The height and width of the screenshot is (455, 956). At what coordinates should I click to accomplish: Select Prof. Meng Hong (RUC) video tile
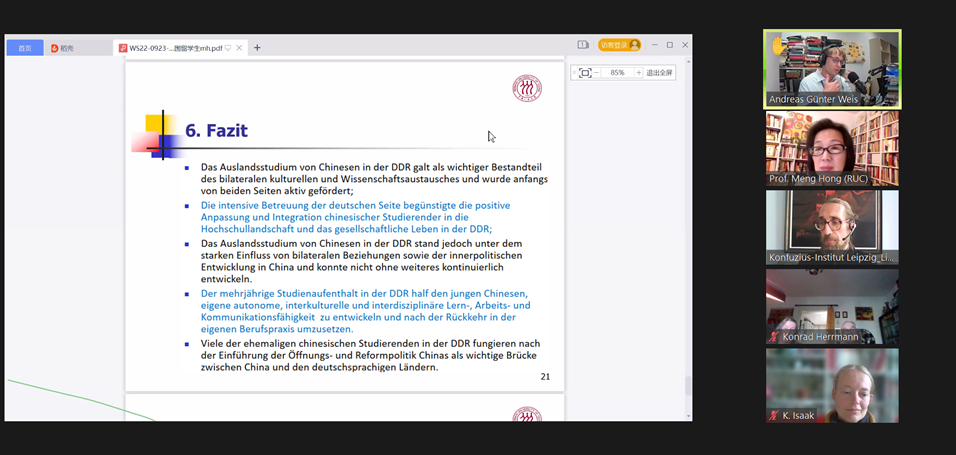click(832, 148)
